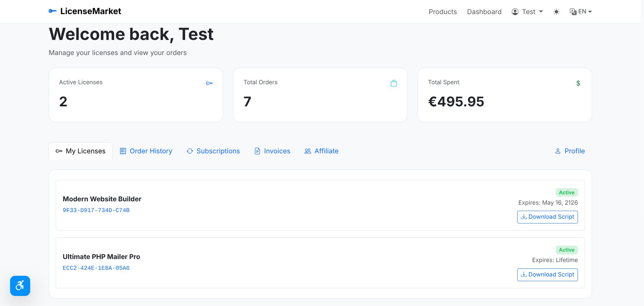The height and width of the screenshot is (306, 644).
Task: Click the people icon on Affiliate tab
Action: pyautogui.click(x=308, y=151)
